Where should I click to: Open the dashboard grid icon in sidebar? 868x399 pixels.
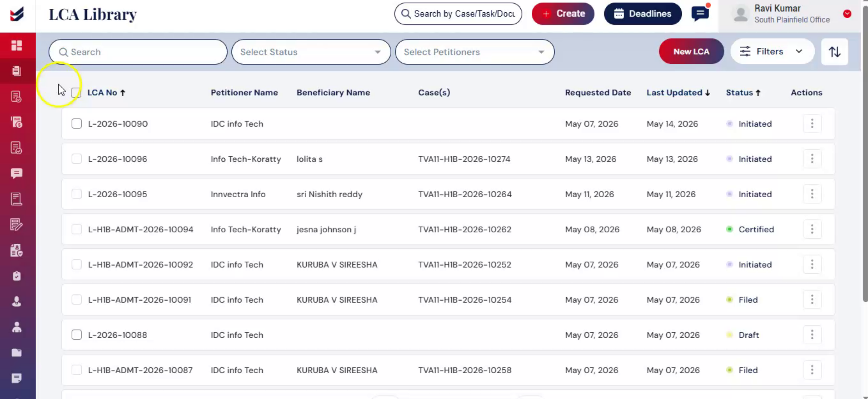(17, 45)
